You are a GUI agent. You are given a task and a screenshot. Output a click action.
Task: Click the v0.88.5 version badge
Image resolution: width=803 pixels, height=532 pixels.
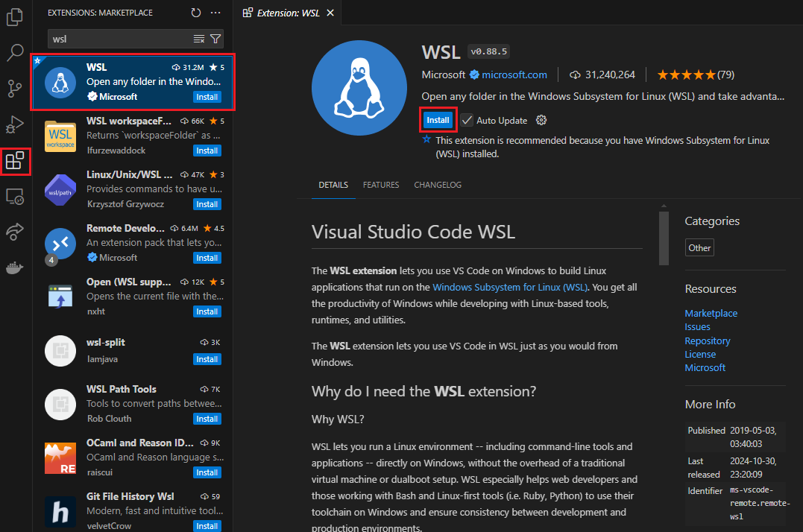pyautogui.click(x=488, y=51)
